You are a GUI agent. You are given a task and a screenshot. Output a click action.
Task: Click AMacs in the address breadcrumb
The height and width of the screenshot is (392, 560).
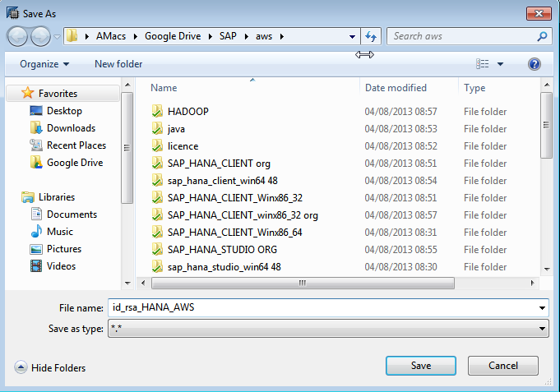[x=111, y=36]
